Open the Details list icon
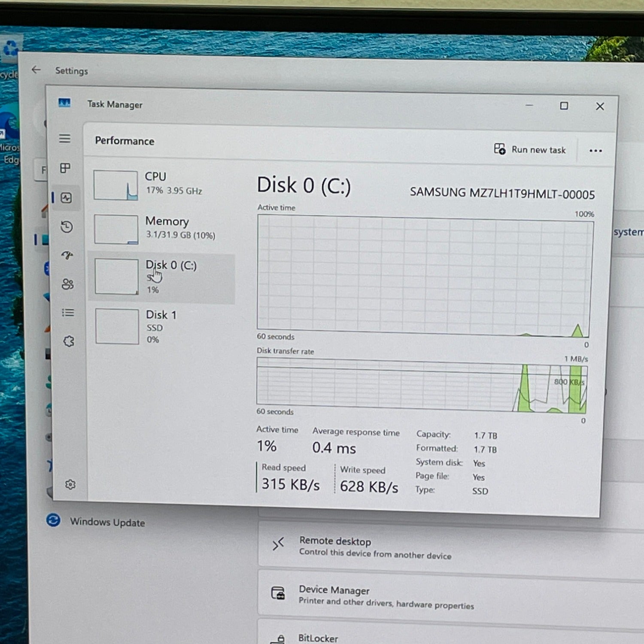Image resolution: width=644 pixels, height=644 pixels. [x=68, y=313]
